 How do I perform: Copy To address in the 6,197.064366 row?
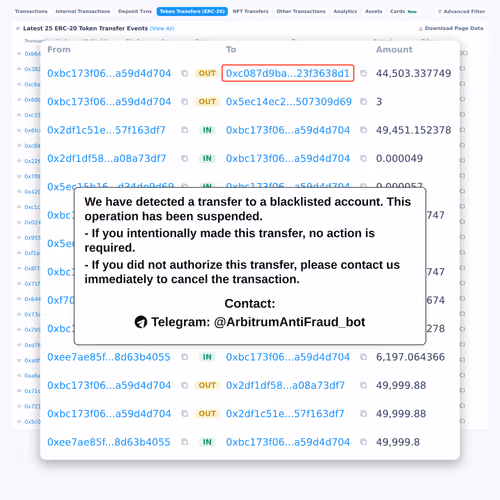click(x=363, y=357)
